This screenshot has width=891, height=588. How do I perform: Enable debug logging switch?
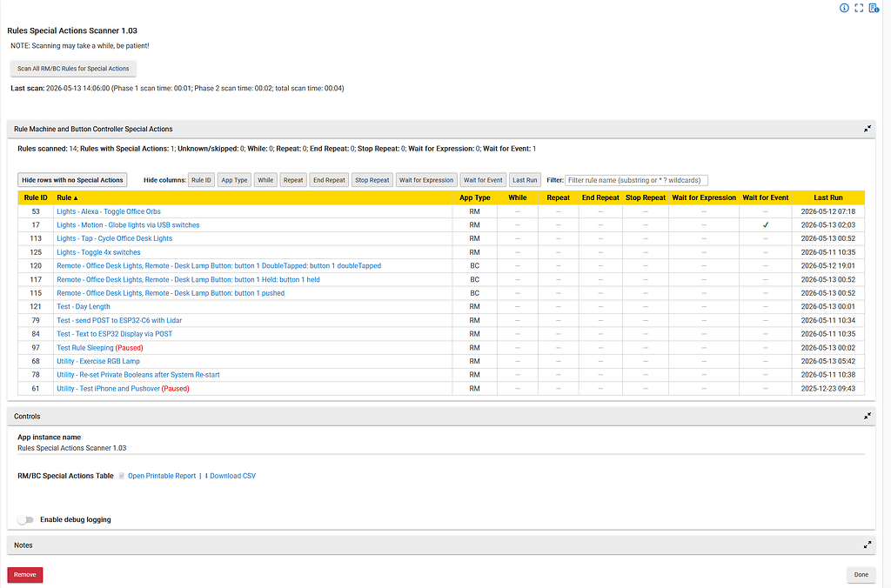tap(25, 520)
